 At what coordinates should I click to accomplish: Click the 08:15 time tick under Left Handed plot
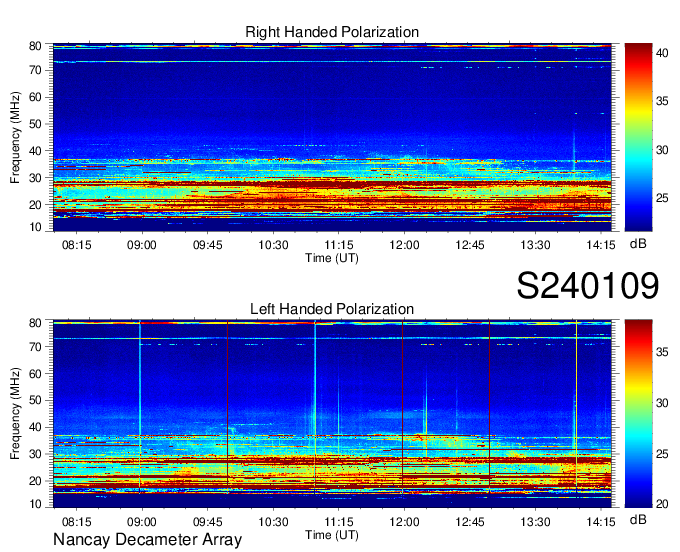click(77, 522)
